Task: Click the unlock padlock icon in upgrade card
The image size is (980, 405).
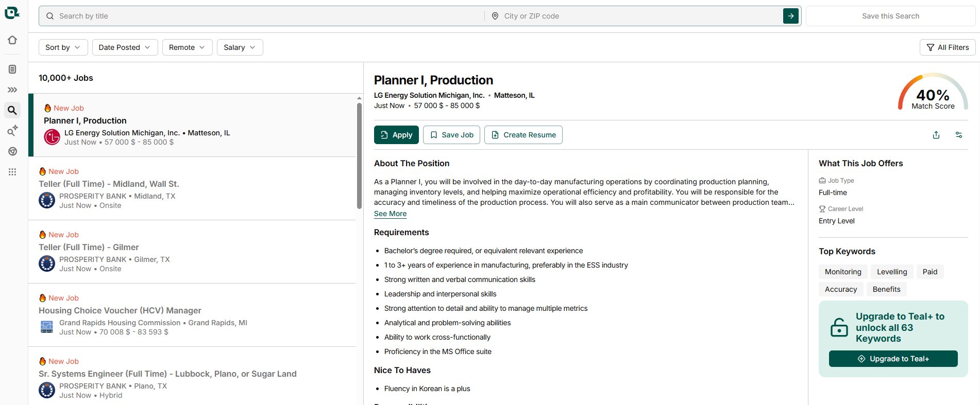Action: pyautogui.click(x=839, y=327)
